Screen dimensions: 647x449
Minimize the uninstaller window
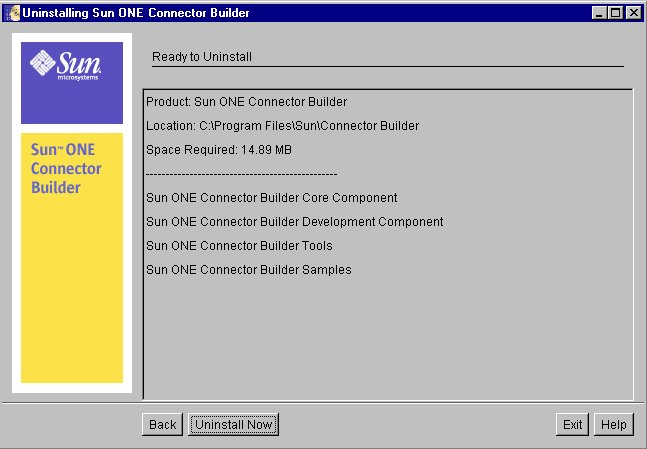tap(599, 13)
